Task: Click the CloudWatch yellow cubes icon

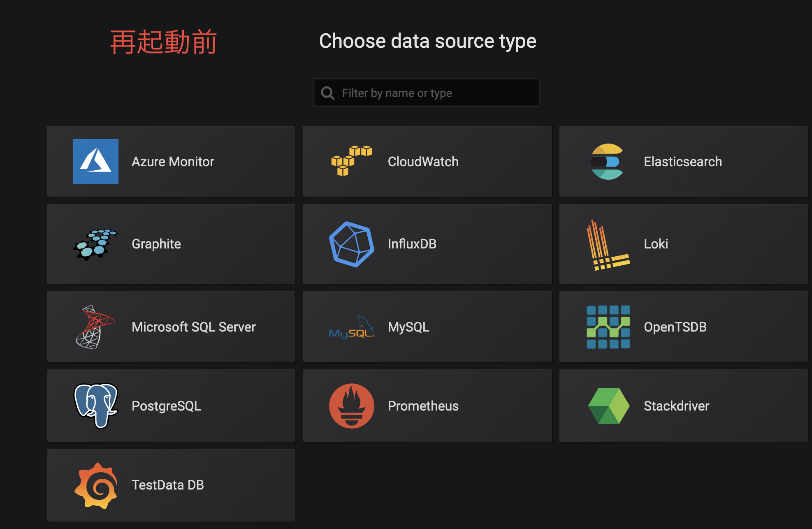Action: (x=352, y=161)
